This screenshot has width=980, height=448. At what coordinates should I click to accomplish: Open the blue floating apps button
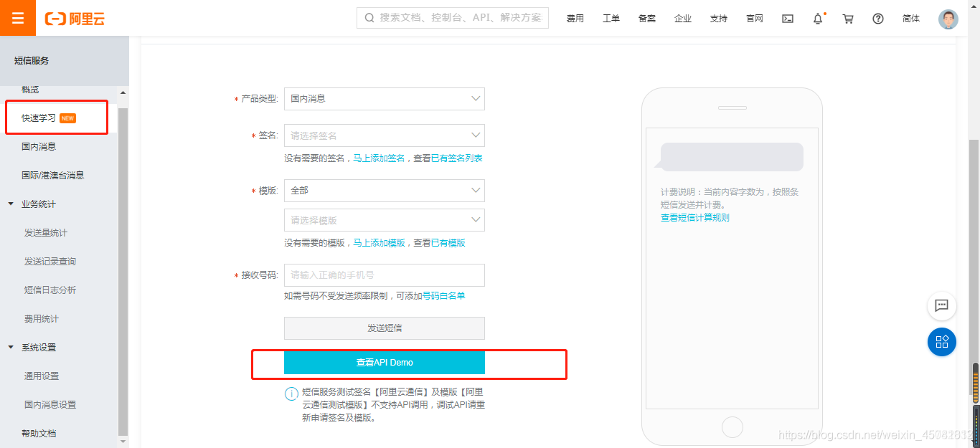coord(942,342)
